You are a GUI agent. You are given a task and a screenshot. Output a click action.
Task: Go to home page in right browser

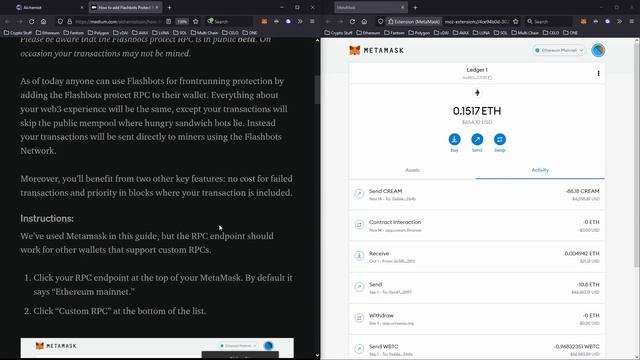[x=364, y=21]
